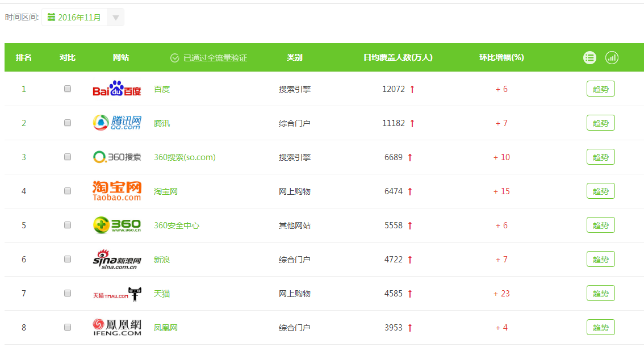Click the 网站 column header
Screen dimensions: 644x347
pyautogui.click(x=121, y=57)
